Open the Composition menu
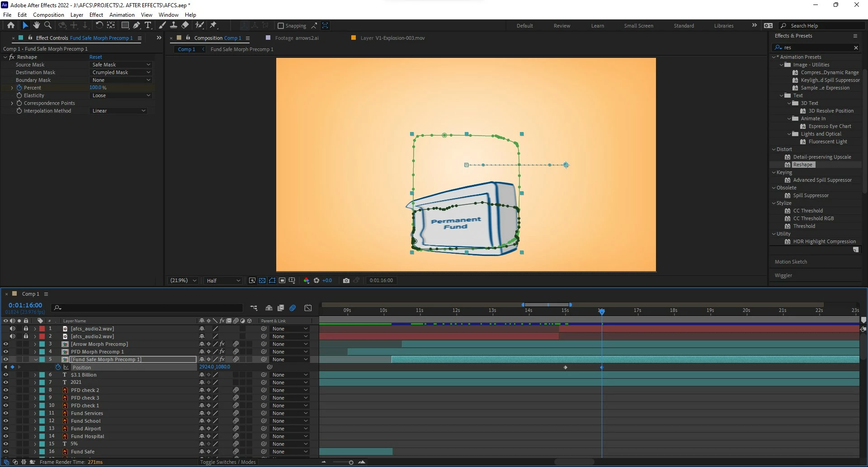Image resolution: width=868 pixels, height=467 pixels. point(48,15)
